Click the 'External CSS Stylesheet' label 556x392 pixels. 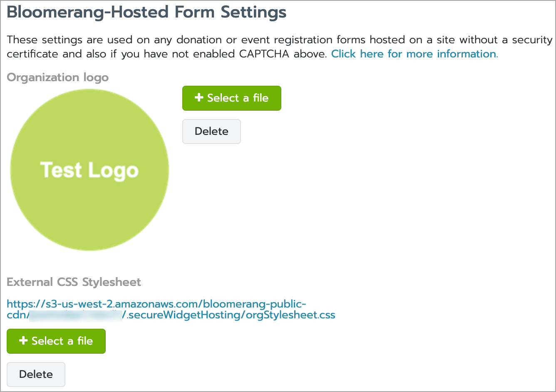(x=74, y=282)
